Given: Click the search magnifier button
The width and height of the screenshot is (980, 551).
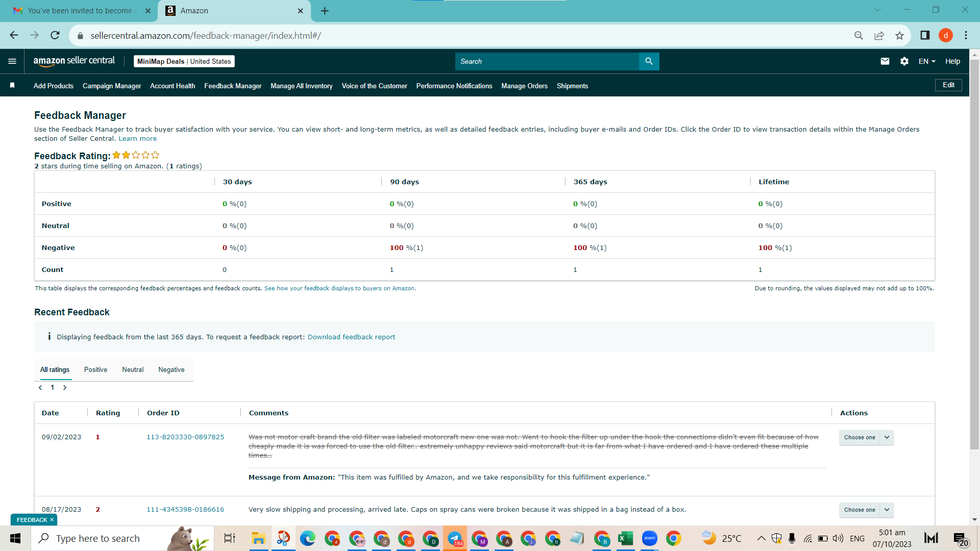Looking at the screenshot, I should tap(649, 61).
